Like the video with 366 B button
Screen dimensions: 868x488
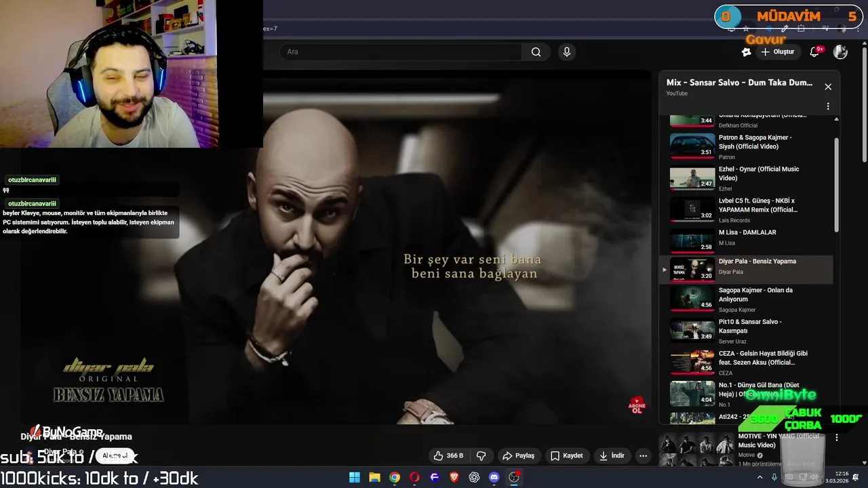coord(449,455)
